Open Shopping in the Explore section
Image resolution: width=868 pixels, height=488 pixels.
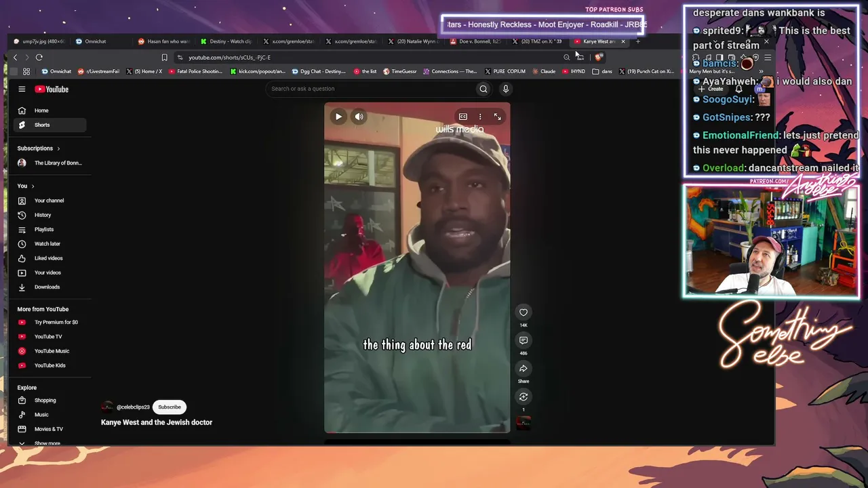click(x=50, y=401)
